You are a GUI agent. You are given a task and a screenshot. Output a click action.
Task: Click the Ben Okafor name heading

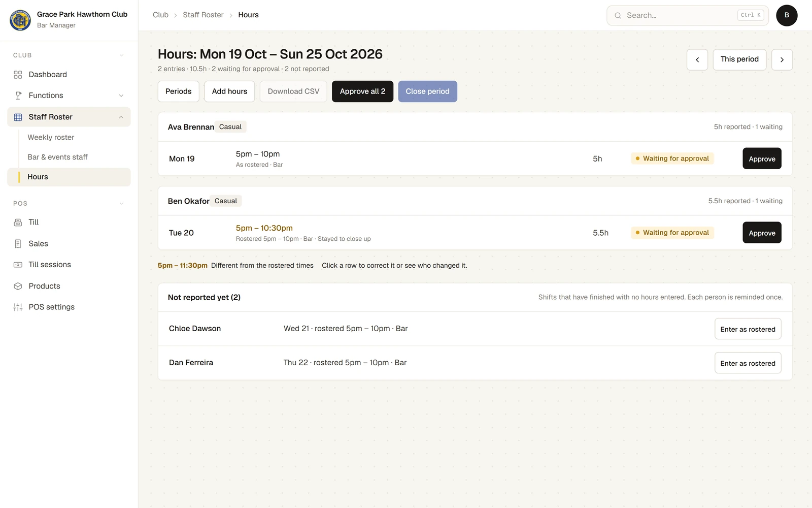coord(189,201)
